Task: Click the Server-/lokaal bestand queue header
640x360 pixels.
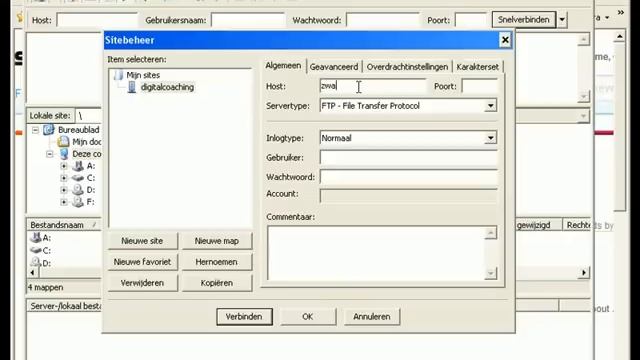Action: coord(64,306)
